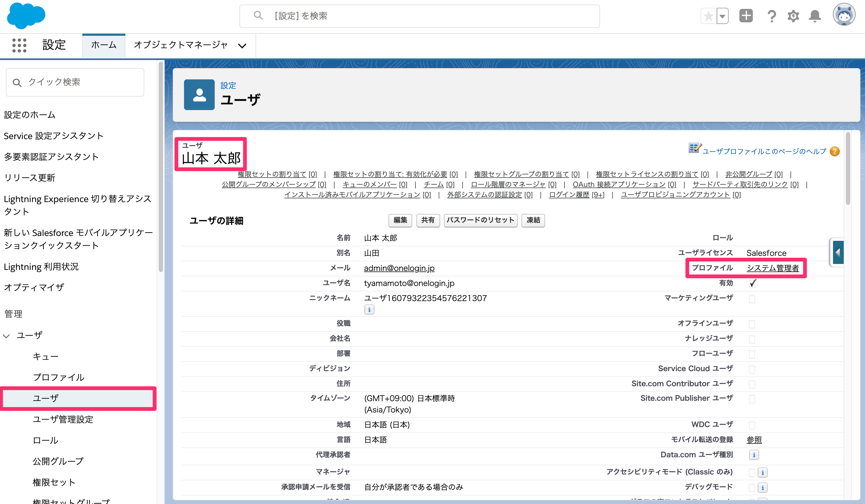Image resolution: width=865 pixels, height=504 pixels.
Task: Click the user profile layout edit icon
Action: [x=694, y=148]
